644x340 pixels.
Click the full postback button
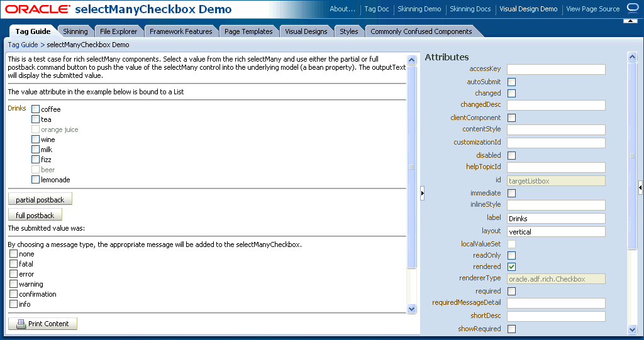[x=35, y=215]
